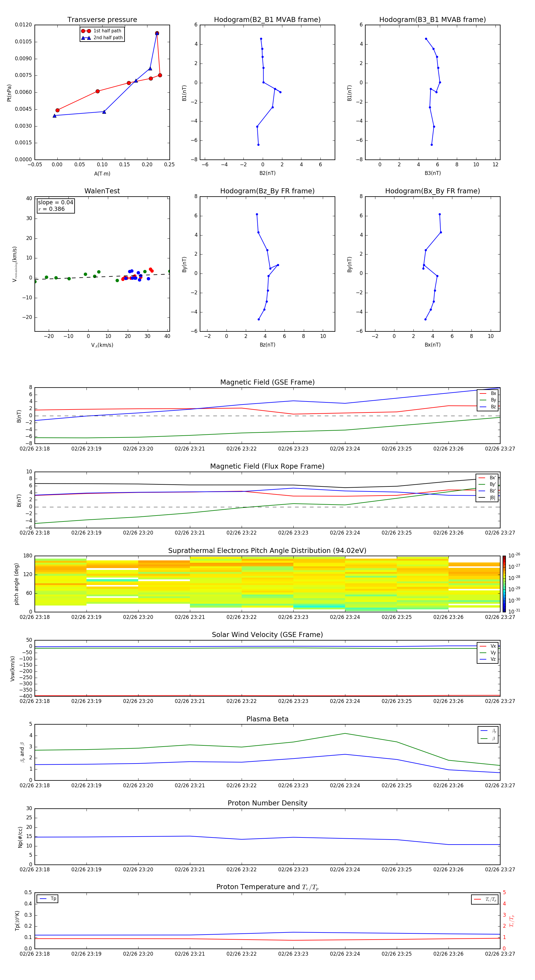Click '2nd half path' legend entry

coord(102,38)
